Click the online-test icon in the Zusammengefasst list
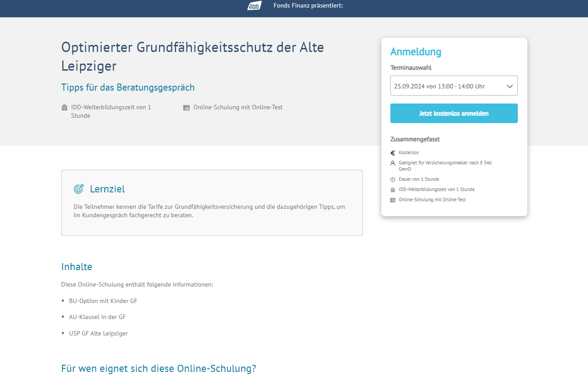588x379 pixels. pyautogui.click(x=393, y=200)
